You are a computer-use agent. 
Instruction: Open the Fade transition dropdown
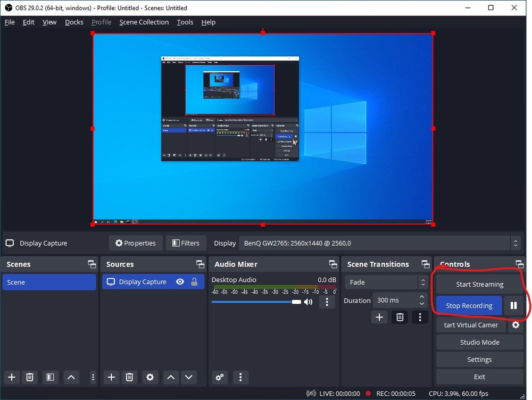coord(386,282)
